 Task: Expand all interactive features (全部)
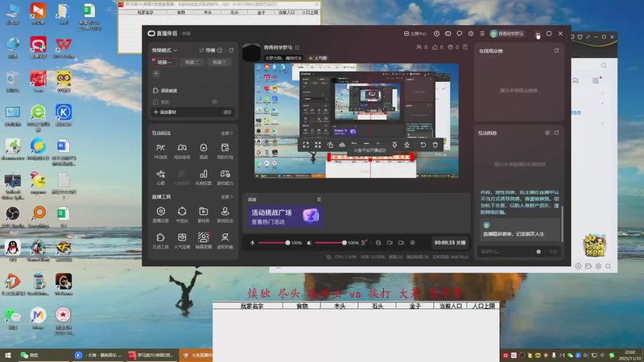click(x=227, y=134)
